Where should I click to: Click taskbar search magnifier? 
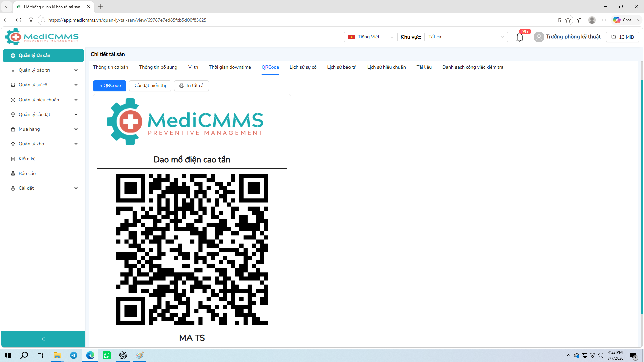(24, 355)
